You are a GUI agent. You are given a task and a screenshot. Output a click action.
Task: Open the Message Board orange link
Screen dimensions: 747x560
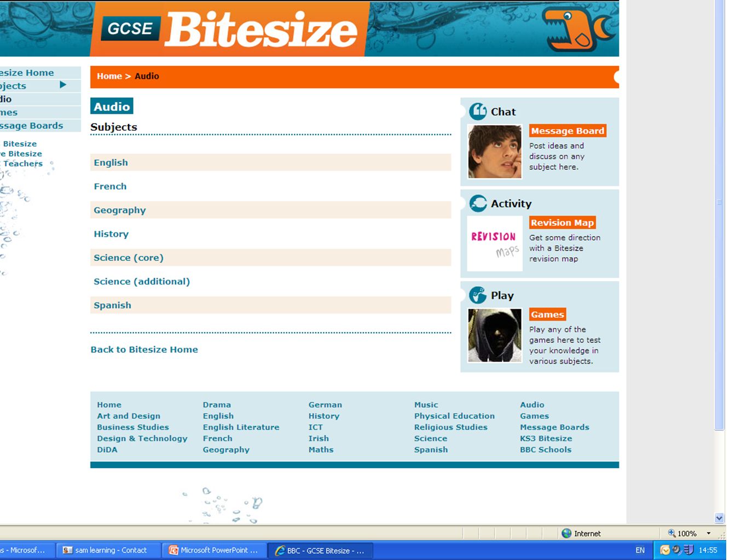(568, 131)
